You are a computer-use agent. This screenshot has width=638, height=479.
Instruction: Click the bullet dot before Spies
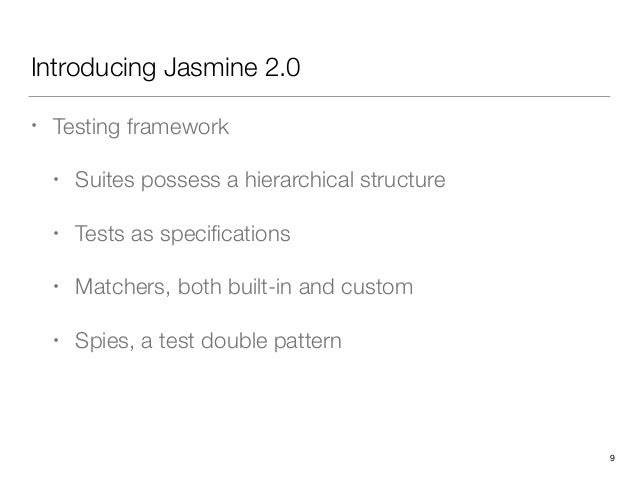point(56,340)
